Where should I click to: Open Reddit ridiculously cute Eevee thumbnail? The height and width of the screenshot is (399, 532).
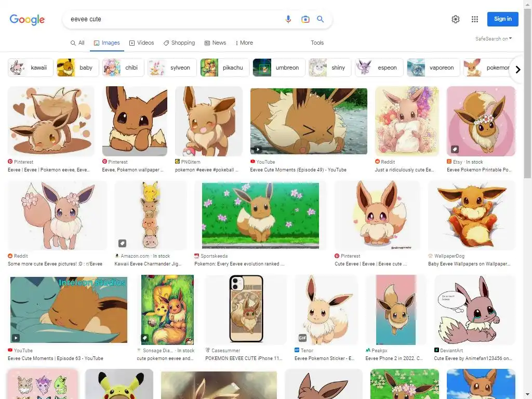(407, 121)
